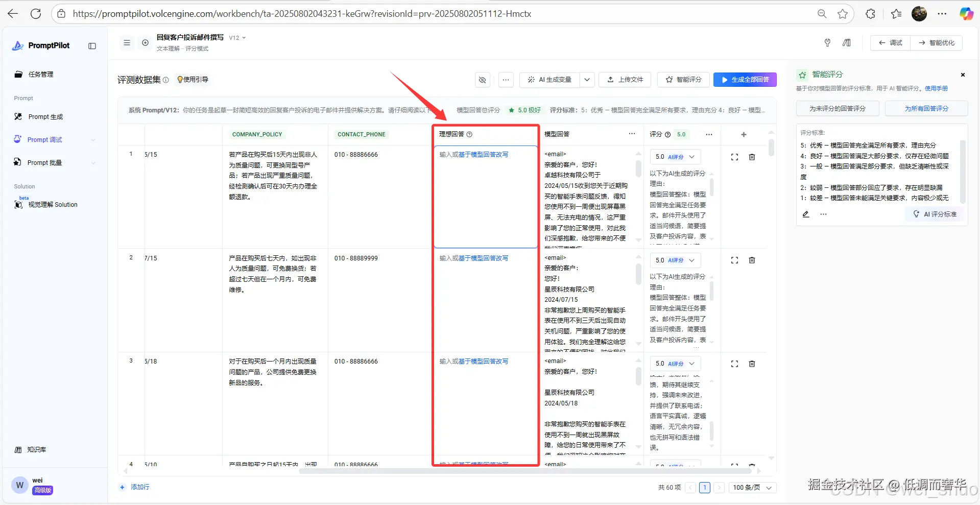Screen dimensions: 980x505
Task: Edit the scoring standard with the pencil icon
Action: click(x=806, y=214)
